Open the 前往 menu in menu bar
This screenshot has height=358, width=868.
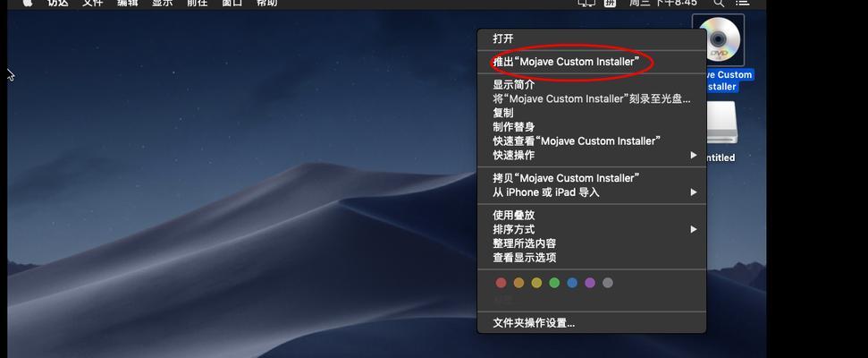point(197,3)
